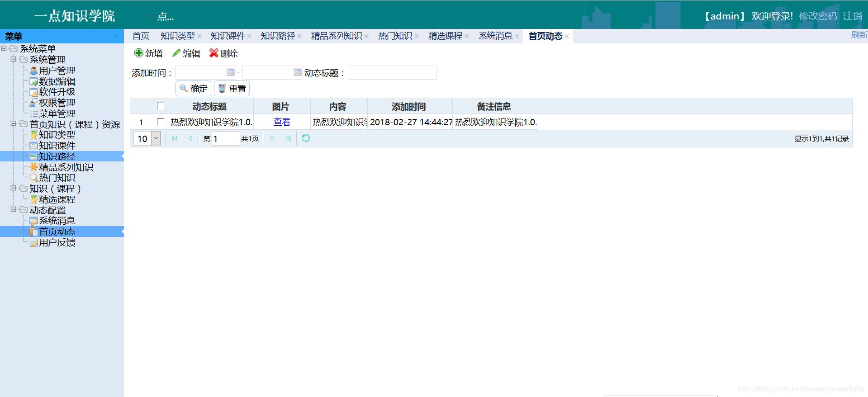Go to last page arrow
This screenshot has width=868, height=397.
288,138
